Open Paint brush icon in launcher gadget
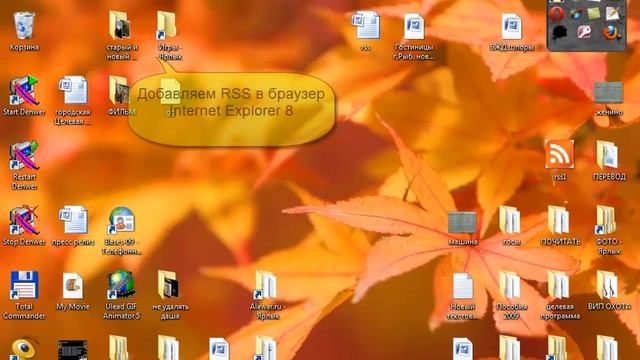 576,14
